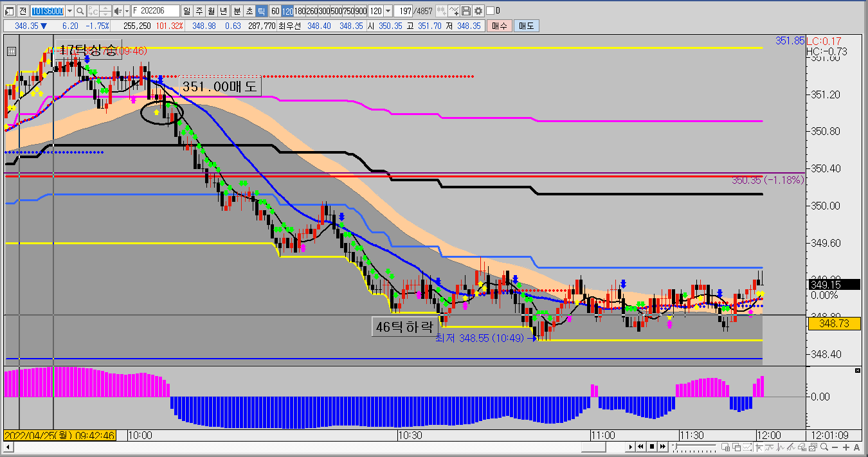Click the trend line drawing icon
The width and height of the screenshot is (868, 457).
(x=791, y=447)
